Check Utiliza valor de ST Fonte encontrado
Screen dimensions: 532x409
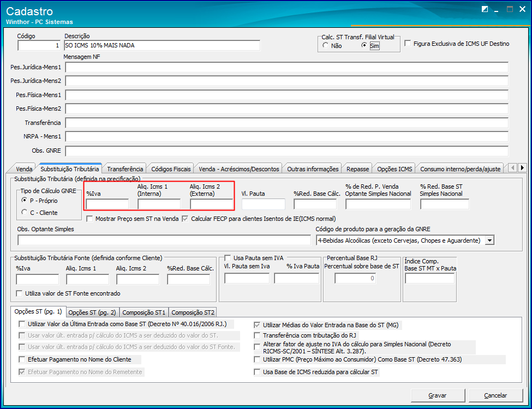19,293
